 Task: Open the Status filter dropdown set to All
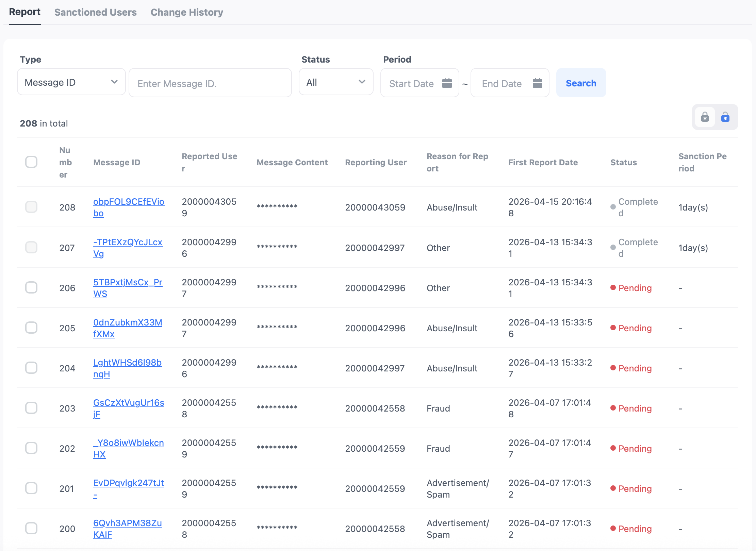[x=335, y=82]
